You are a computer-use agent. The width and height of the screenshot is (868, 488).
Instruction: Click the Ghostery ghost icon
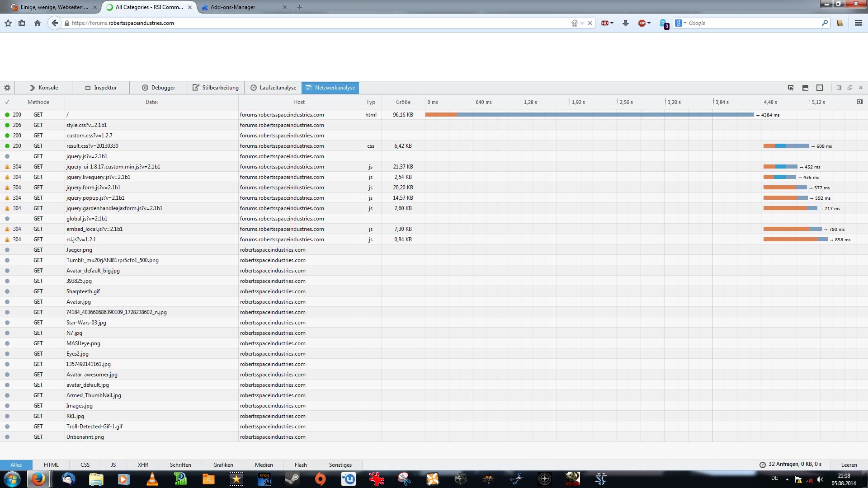coord(663,23)
